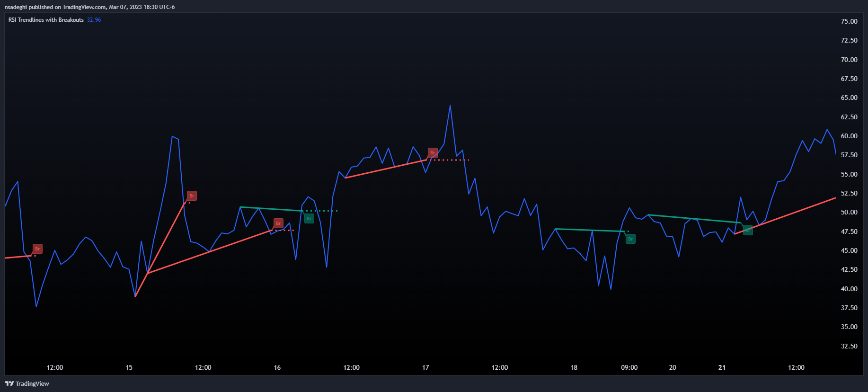This screenshot has width=868, height=392.
Task: Click date label 16 on time axis
Action: pyautogui.click(x=277, y=367)
